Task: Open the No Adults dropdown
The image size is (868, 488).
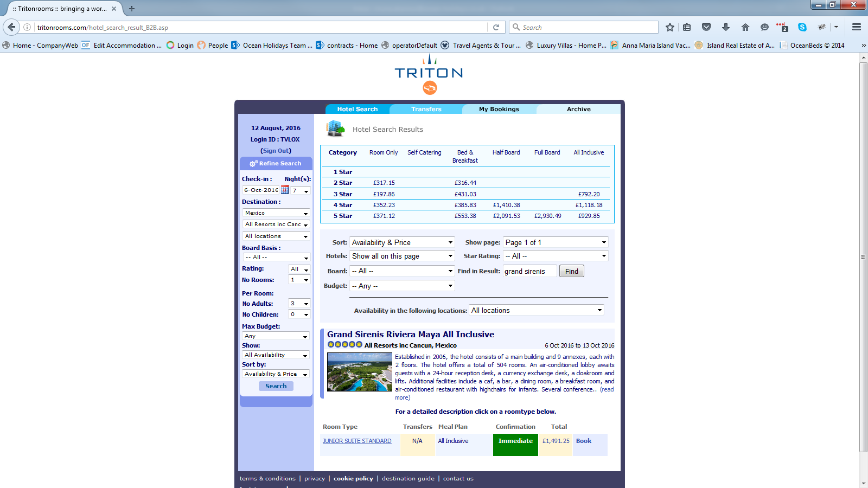Action: click(x=299, y=304)
